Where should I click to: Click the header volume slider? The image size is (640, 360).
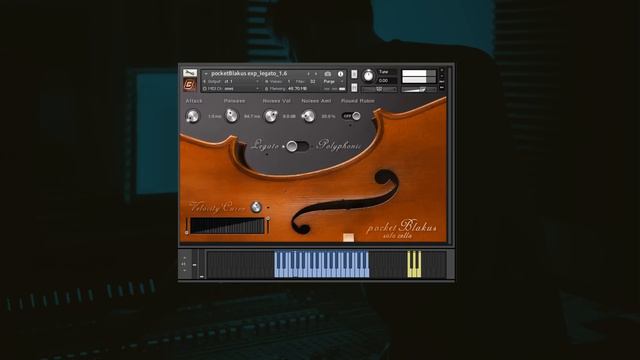click(418, 89)
